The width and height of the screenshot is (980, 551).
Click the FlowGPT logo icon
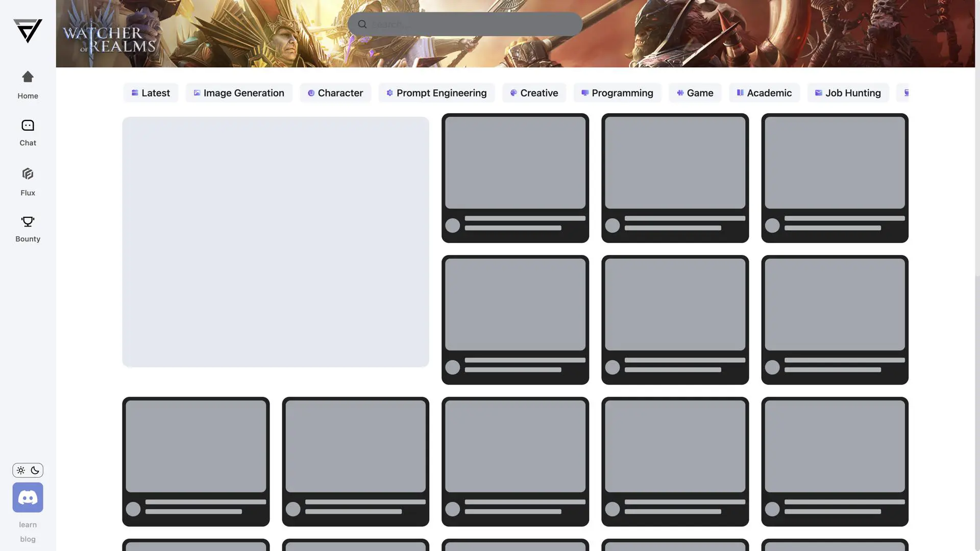coord(28,31)
